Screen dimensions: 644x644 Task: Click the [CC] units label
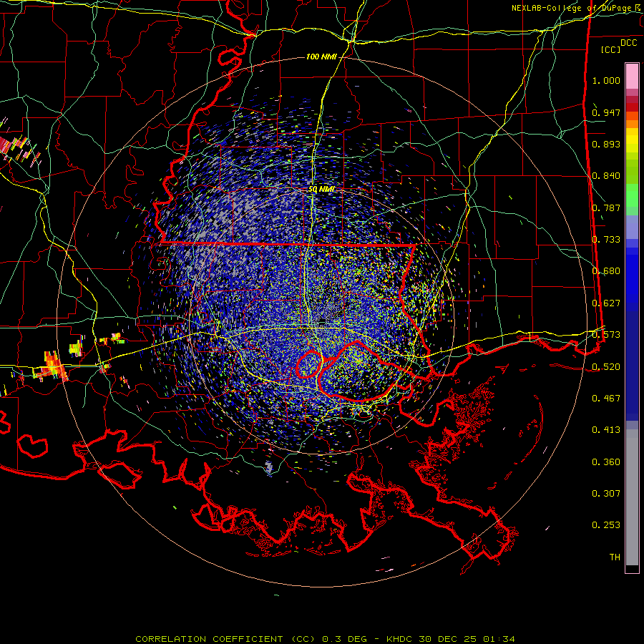[x=611, y=49]
